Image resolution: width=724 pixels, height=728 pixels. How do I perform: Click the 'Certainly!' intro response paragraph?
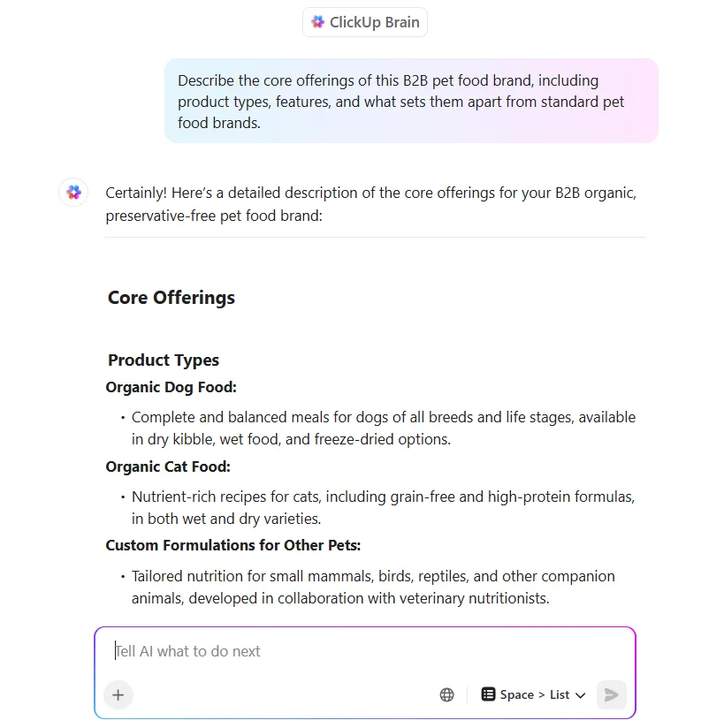[x=370, y=204]
